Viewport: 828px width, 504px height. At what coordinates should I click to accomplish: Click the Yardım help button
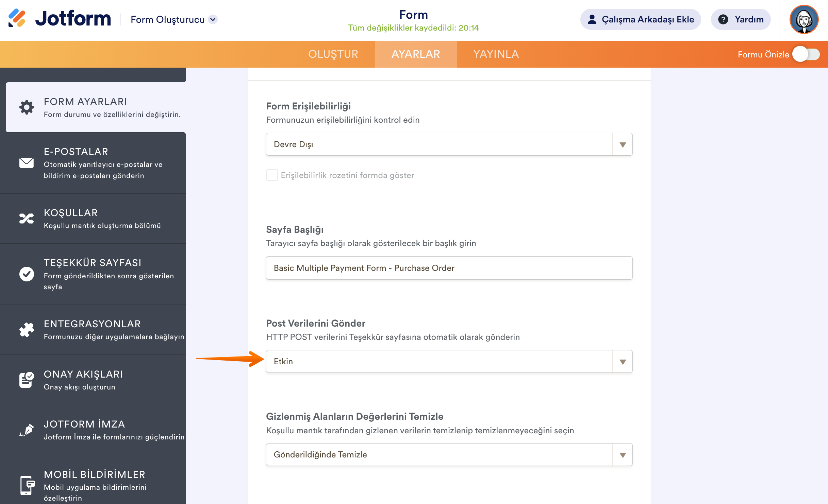[741, 19]
